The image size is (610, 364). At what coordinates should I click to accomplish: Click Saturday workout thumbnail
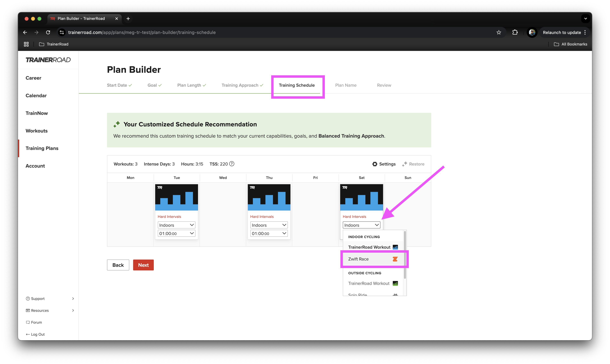361,197
